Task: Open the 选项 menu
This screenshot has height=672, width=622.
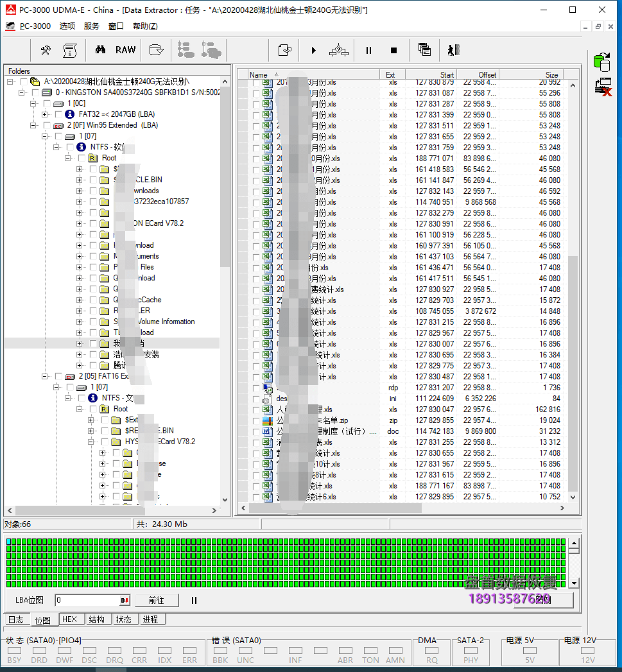Action: [x=67, y=26]
